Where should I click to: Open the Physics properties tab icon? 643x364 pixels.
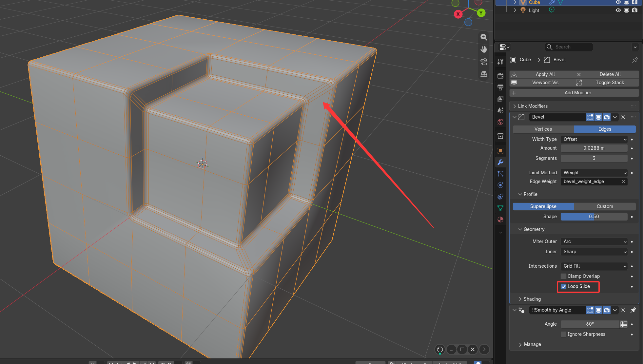[500, 185]
